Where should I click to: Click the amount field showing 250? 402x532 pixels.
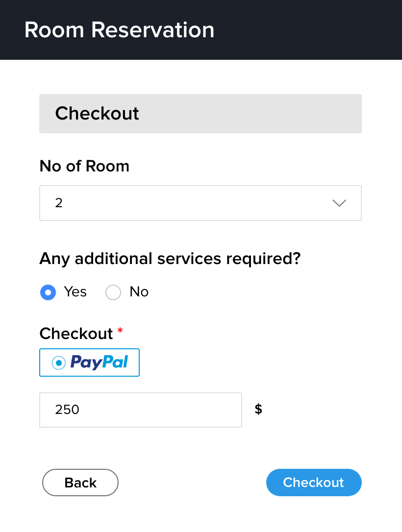pos(140,410)
